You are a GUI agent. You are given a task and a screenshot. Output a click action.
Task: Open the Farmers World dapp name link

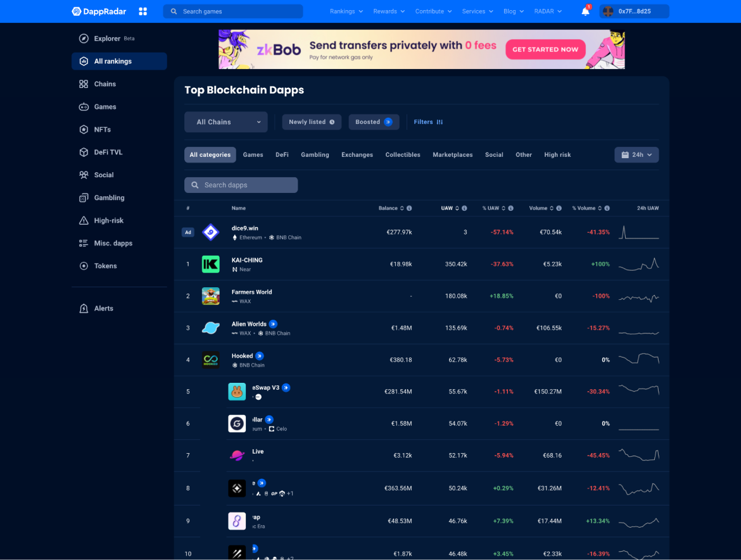tap(252, 292)
